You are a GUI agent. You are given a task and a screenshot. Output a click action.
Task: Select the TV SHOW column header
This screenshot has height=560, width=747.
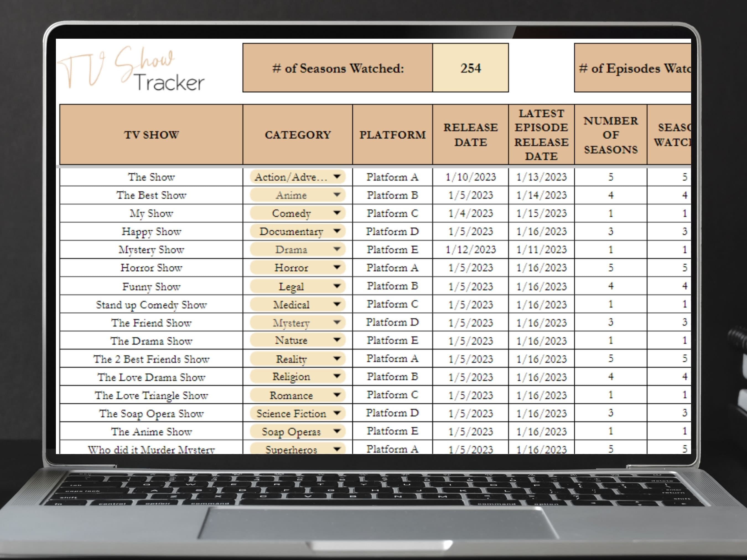tap(151, 135)
